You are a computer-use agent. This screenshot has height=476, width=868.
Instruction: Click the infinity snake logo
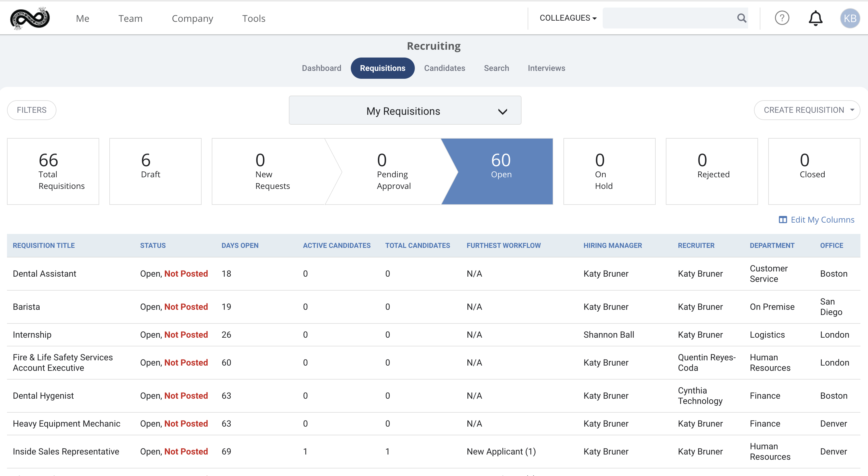(x=30, y=18)
